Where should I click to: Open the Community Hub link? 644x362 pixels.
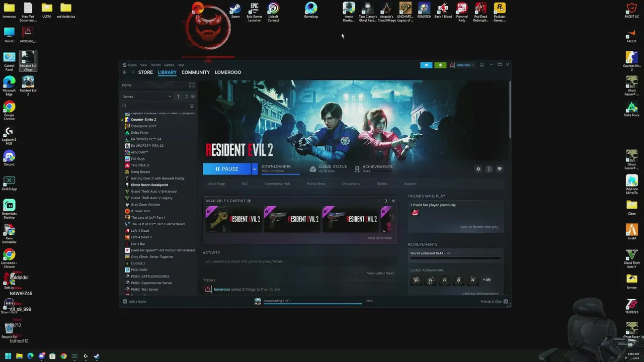click(x=277, y=184)
